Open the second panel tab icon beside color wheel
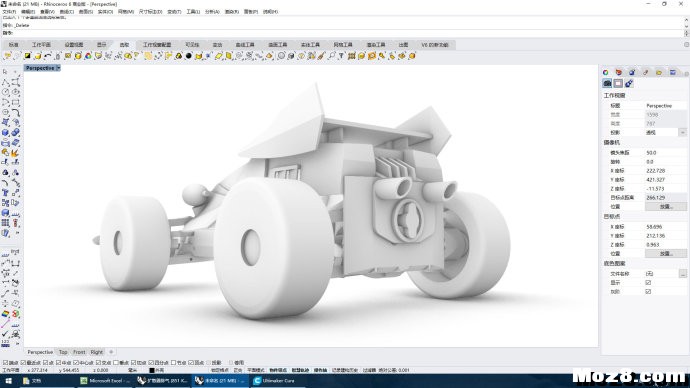The image size is (690, 388). click(619, 72)
